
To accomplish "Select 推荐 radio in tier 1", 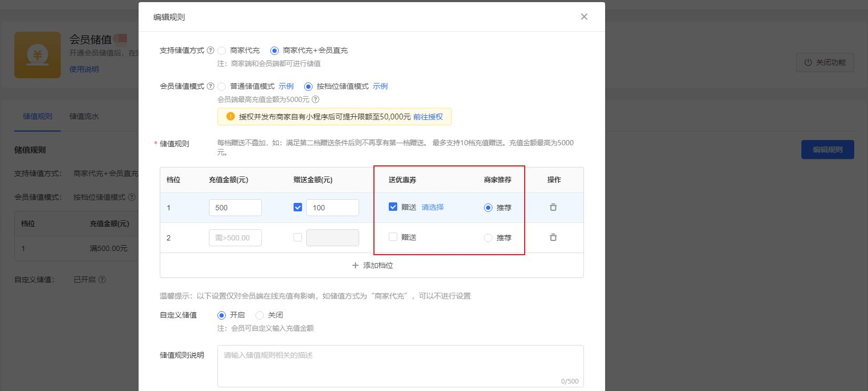I will 488,208.
